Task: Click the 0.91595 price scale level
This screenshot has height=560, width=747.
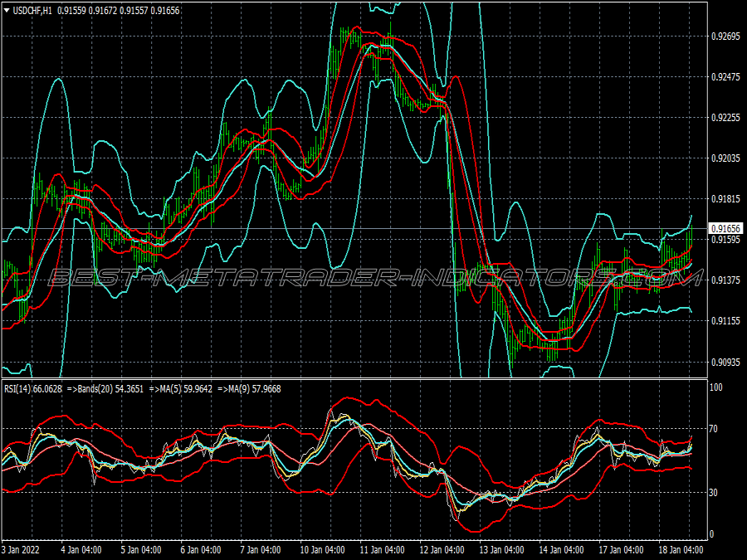Action: tap(725, 239)
